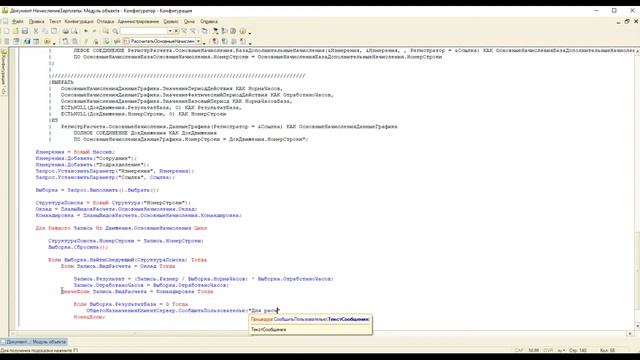Screen dimensions: 640x360
Task: Open the top toolbar overflow arrow
Action: [x=250, y=33]
